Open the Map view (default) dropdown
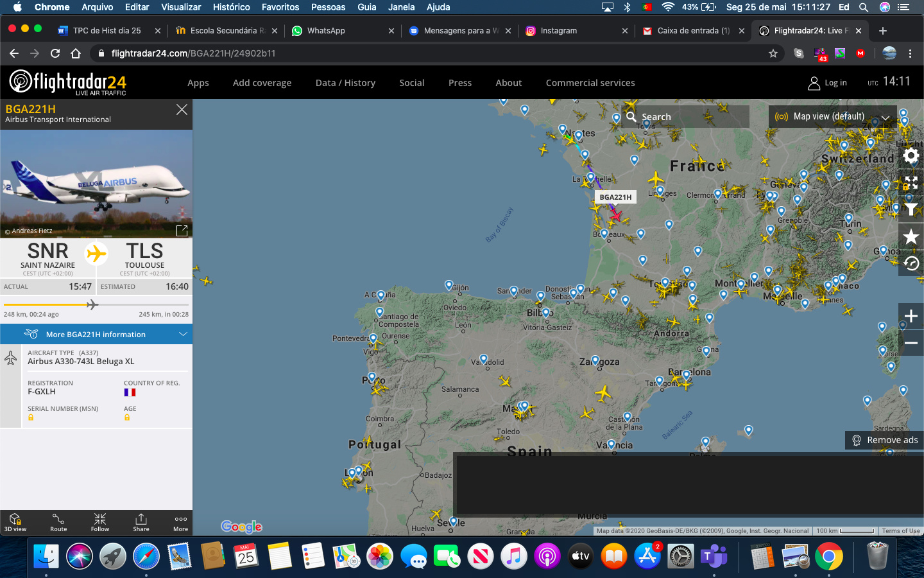Viewport: 924px width, 578px height. point(832,117)
